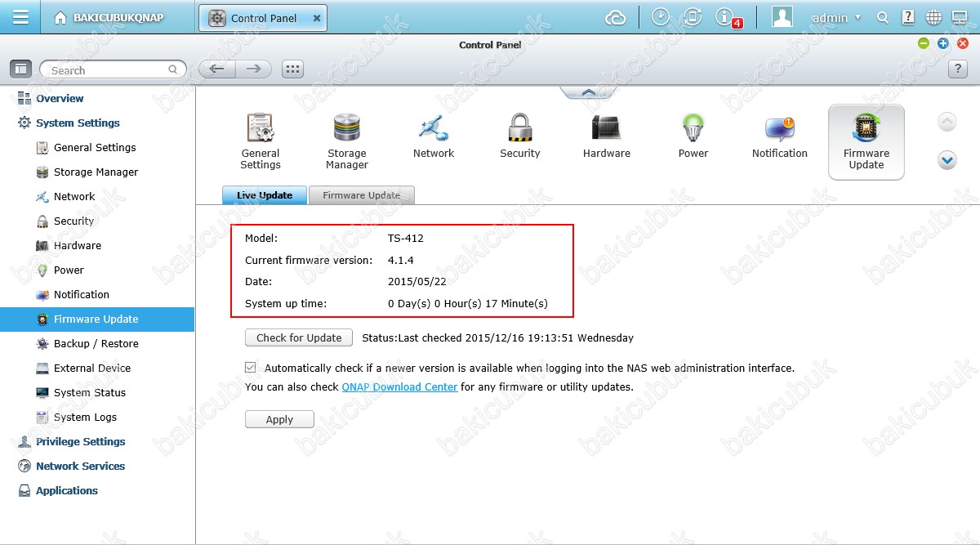Select Overview in the sidebar

coord(60,98)
